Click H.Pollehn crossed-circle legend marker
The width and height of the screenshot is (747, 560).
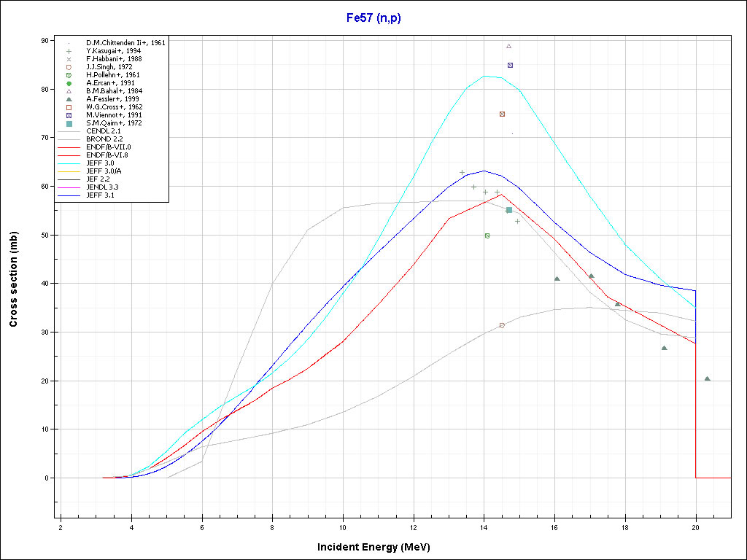pyautogui.click(x=69, y=75)
